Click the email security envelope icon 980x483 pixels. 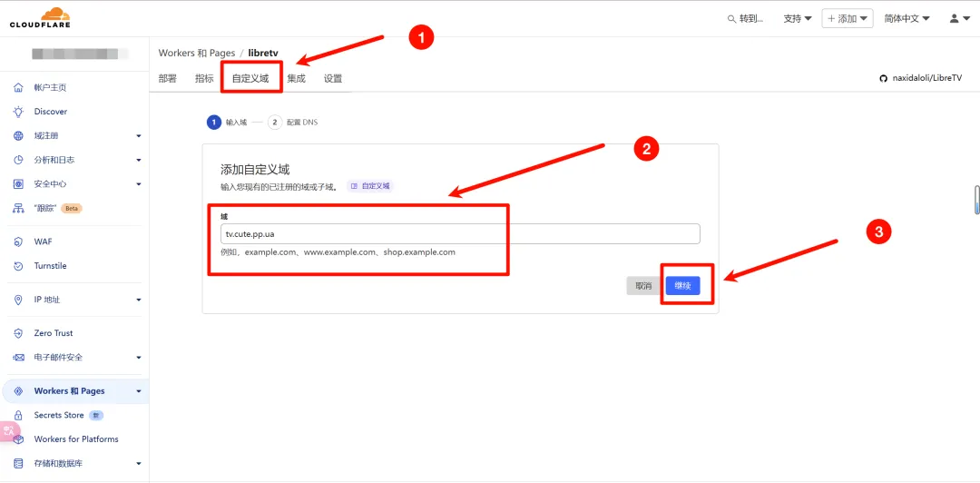coord(19,358)
